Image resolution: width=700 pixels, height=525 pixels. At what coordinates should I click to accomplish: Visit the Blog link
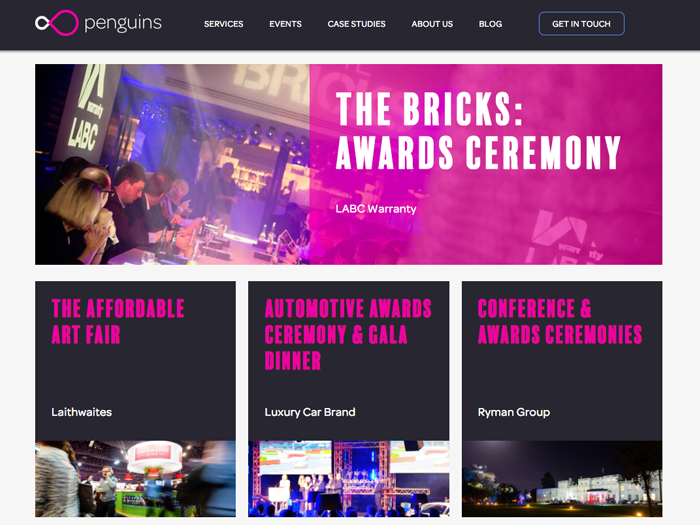point(490,24)
